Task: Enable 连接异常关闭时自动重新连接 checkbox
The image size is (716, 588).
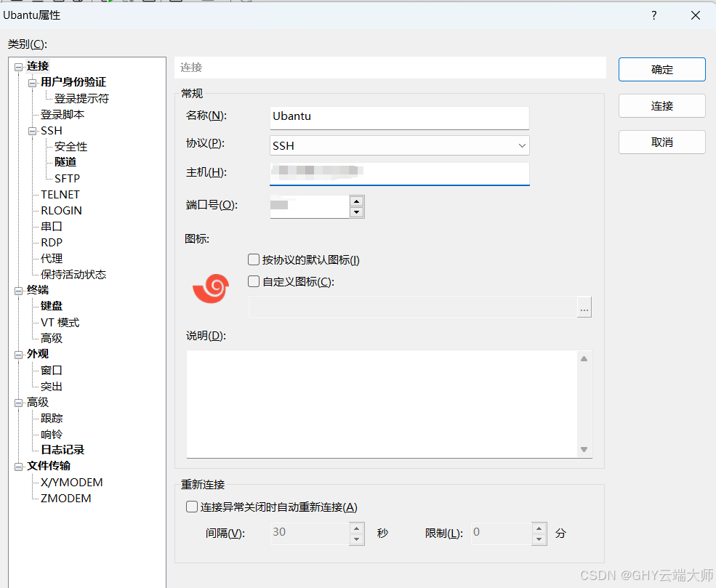Action: point(192,507)
